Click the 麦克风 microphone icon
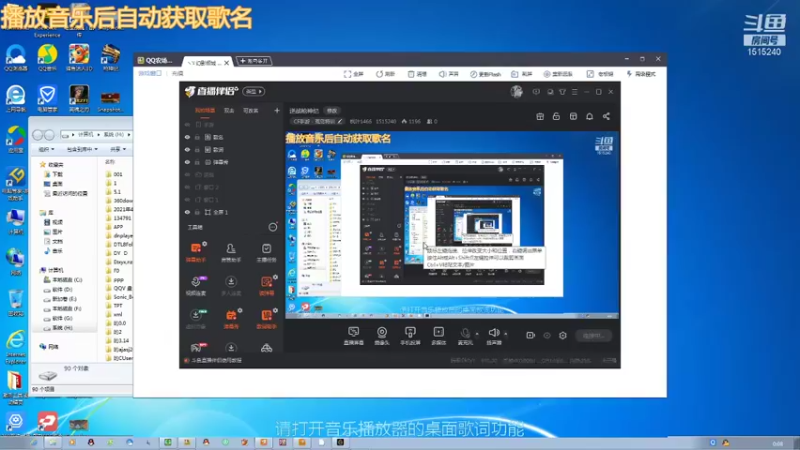The height and width of the screenshot is (450, 800). pyautogui.click(x=465, y=336)
